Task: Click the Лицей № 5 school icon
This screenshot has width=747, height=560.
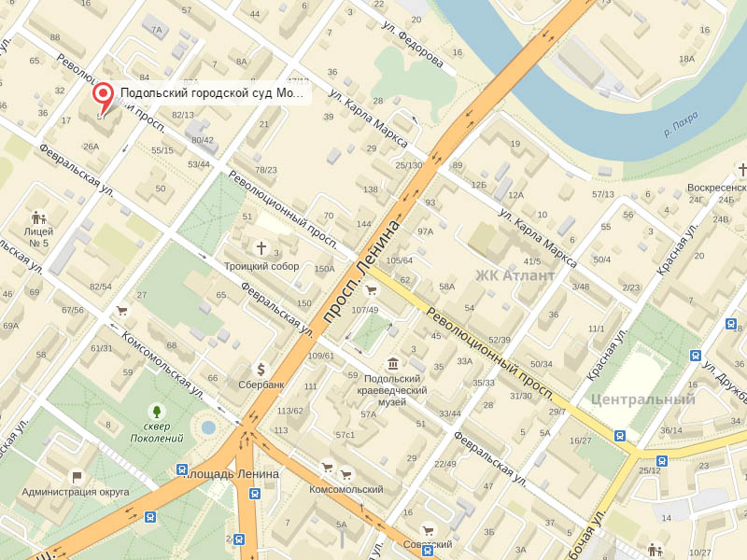Action: click(38, 218)
